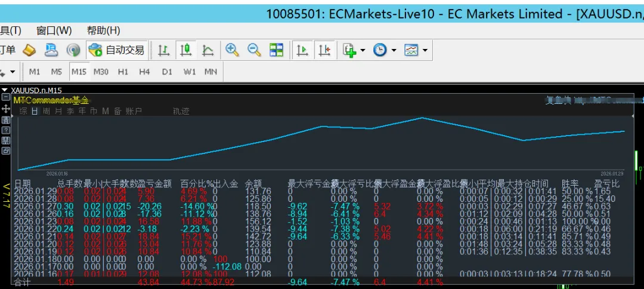Switch to the 日 daily tab
The image size is (644, 289).
35,112
